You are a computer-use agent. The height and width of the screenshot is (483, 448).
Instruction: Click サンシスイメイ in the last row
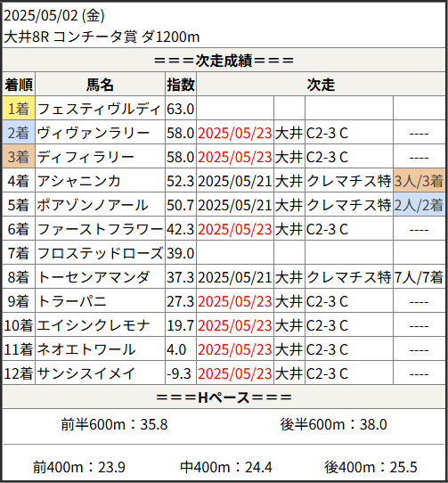pos(86,373)
